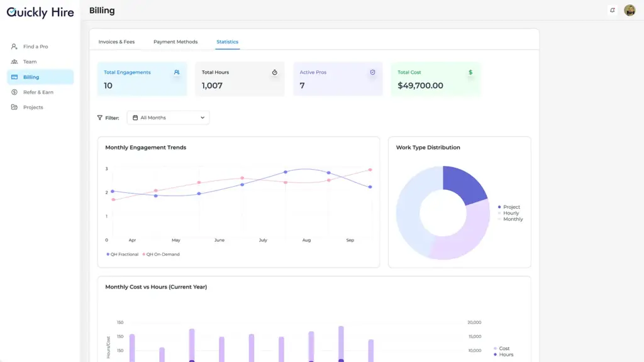Viewport: 644px width, 362px height.
Task: Switch to the Invoices & Fees tab
Action: coord(116,42)
